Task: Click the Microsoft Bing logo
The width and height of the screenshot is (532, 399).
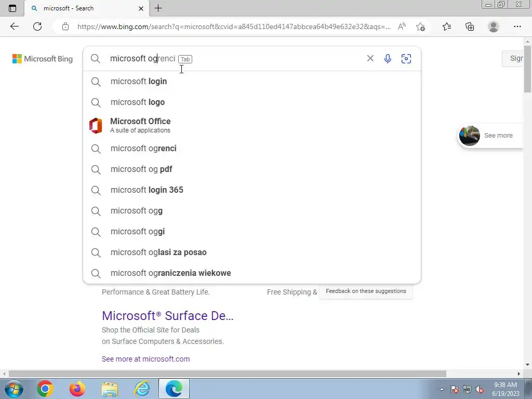Action: pos(43,59)
